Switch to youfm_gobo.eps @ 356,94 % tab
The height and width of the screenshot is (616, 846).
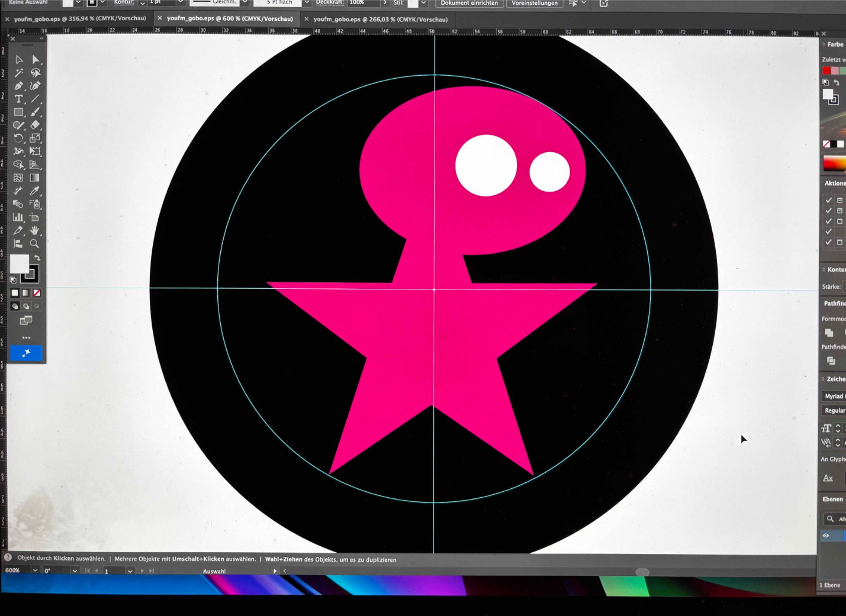(80, 19)
